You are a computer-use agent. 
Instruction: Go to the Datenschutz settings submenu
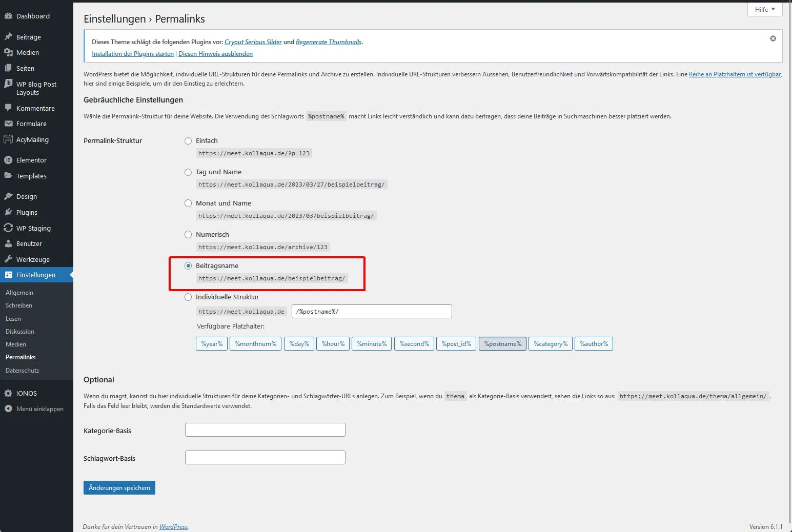click(x=22, y=370)
